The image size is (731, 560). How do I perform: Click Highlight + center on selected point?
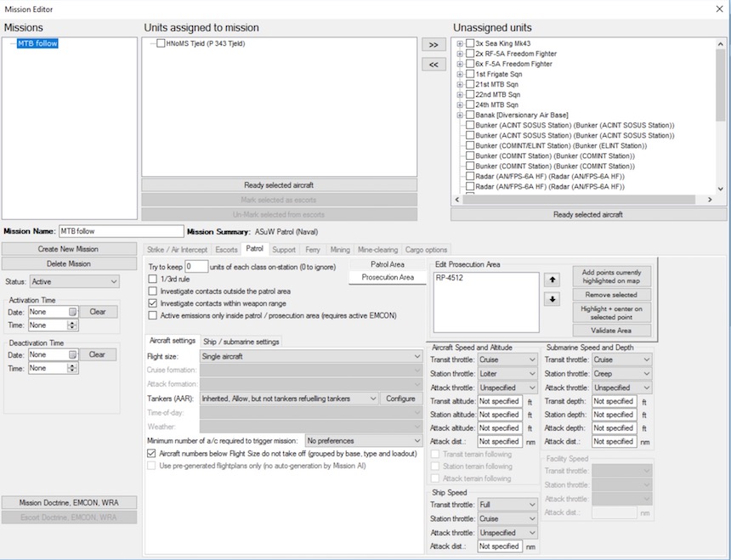(611, 313)
